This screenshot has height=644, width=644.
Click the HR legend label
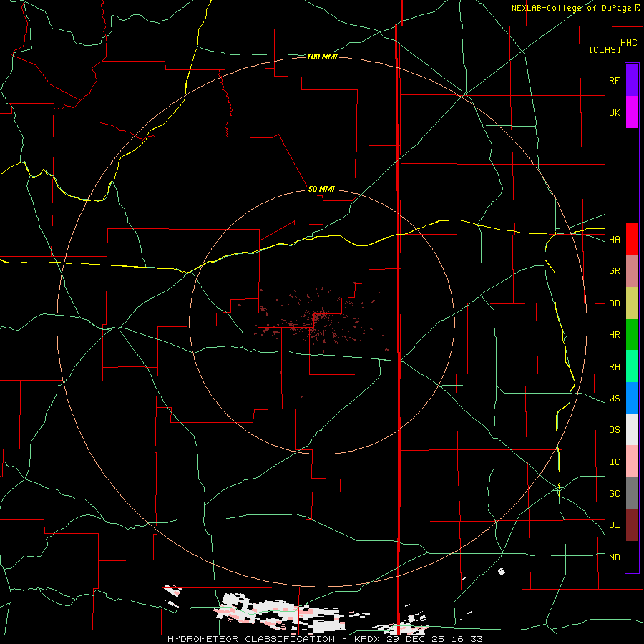pyautogui.click(x=614, y=335)
